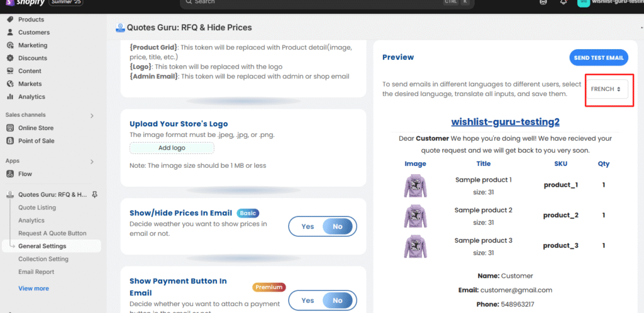
Task: Click the Point of Sale icon
Action: pyautogui.click(x=10, y=141)
